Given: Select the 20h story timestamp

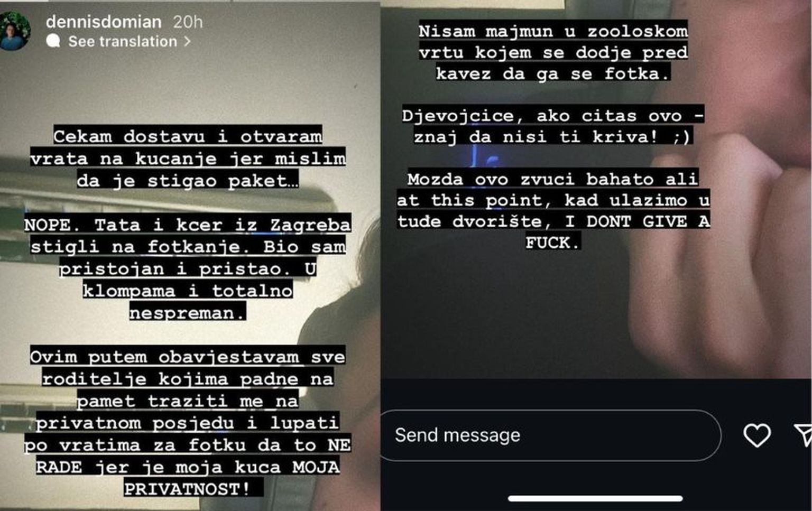Looking at the screenshot, I should (188, 22).
